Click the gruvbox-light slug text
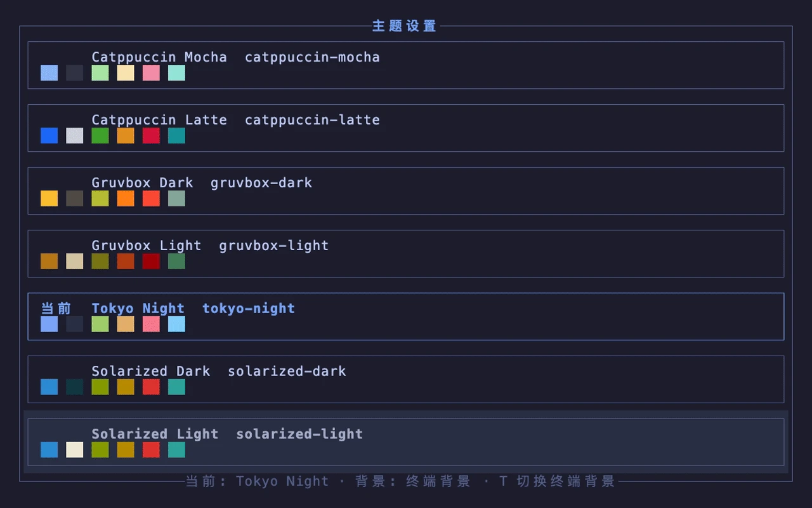This screenshot has height=508, width=812. pos(274,246)
